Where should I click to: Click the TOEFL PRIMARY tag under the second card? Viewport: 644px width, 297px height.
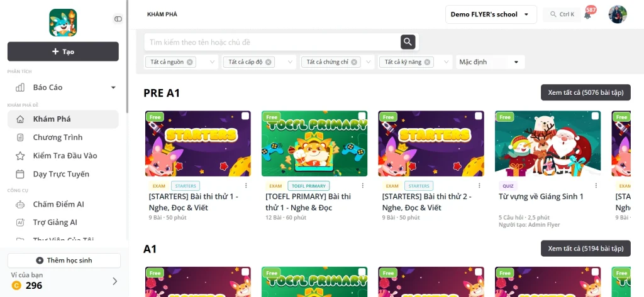pos(308,186)
